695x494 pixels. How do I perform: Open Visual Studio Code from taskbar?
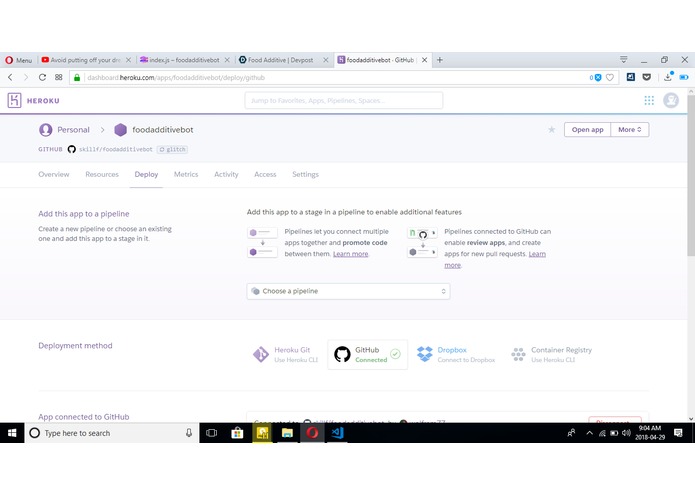click(337, 433)
